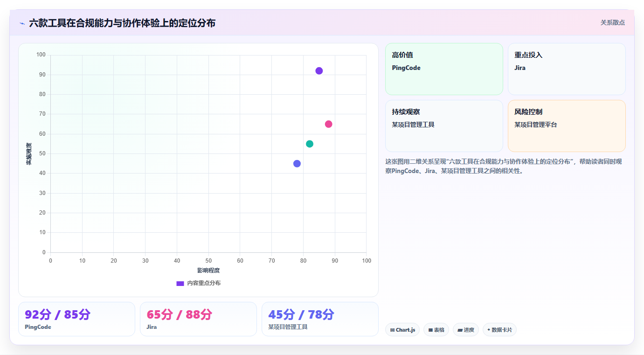Select the 数据卡片 tag
Screen dimensions: 644x355
click(499, 330)
